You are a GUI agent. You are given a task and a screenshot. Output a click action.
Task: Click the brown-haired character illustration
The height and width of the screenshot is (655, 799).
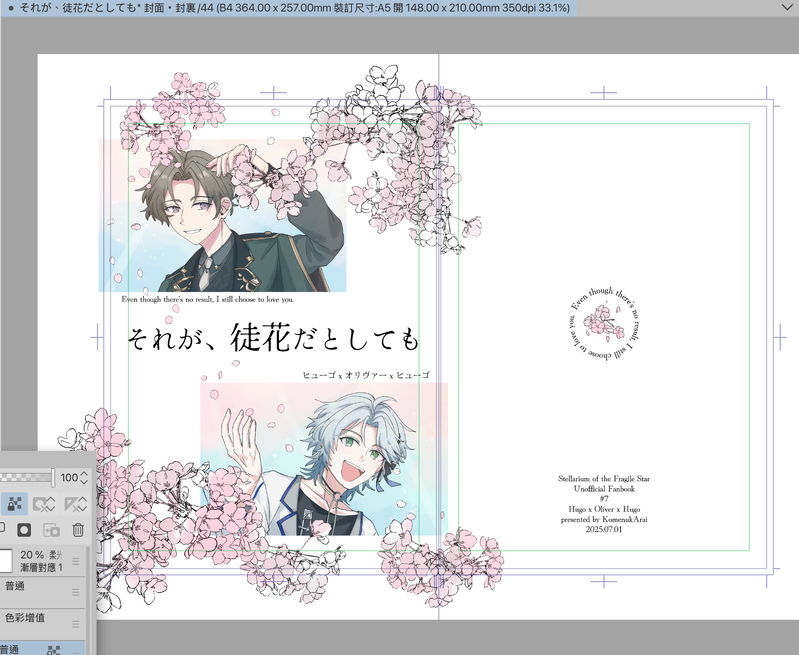pos(222,216)
